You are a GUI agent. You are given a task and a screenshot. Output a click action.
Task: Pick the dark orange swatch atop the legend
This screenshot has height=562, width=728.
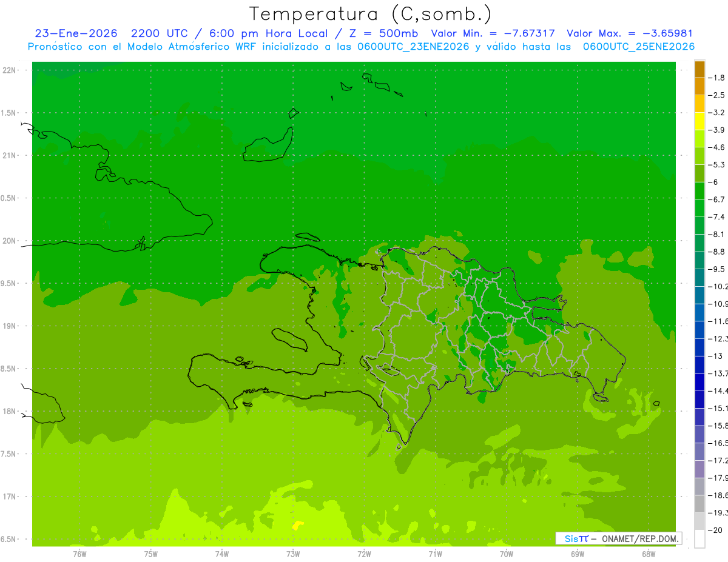699,69
